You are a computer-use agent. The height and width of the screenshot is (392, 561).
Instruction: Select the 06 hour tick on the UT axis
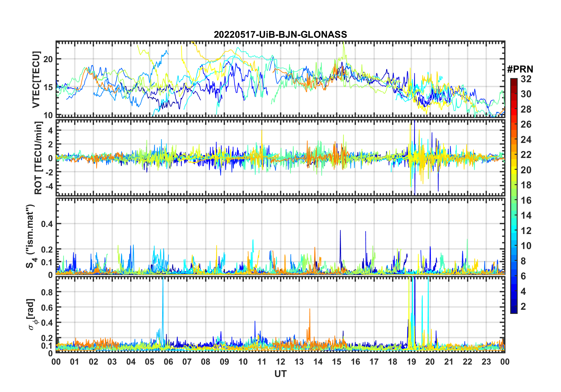click(168, 362)
